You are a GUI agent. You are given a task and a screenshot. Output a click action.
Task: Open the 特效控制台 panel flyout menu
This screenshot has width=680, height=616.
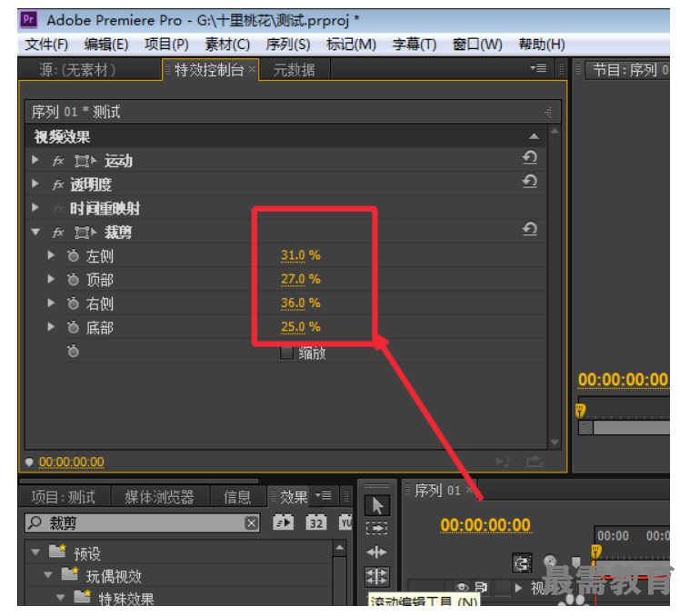[538, 68]
